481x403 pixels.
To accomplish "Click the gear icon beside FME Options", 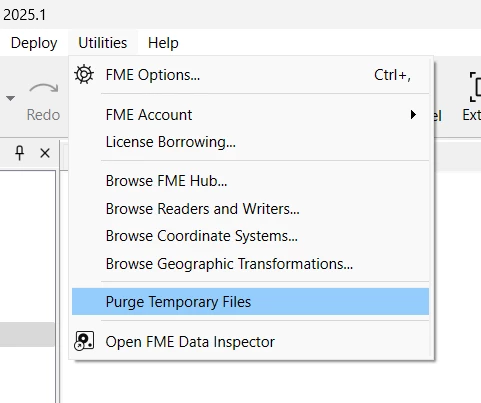I will 84,74.
